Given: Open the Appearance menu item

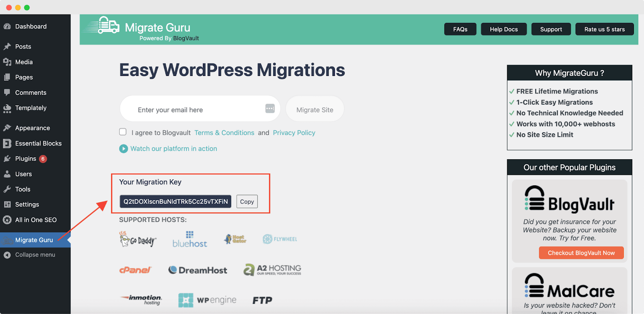Looking at the screenshot, I should (32, 128).
